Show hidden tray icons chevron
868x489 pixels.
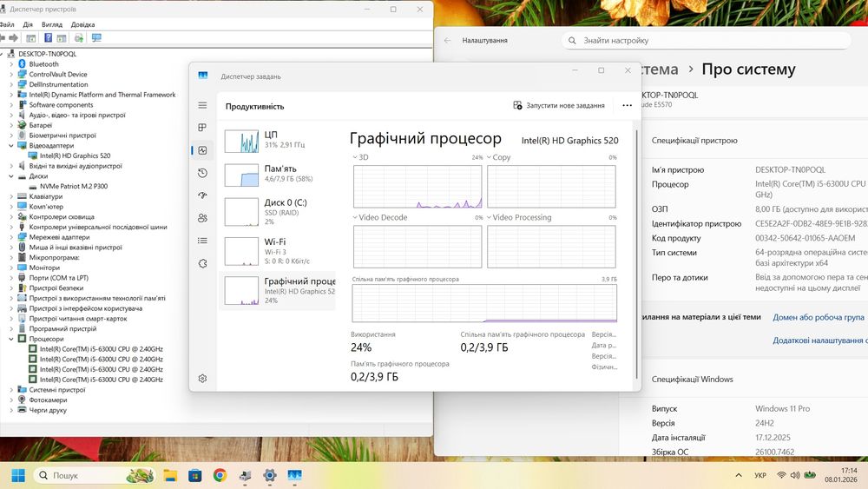click(x=739, y=475)
